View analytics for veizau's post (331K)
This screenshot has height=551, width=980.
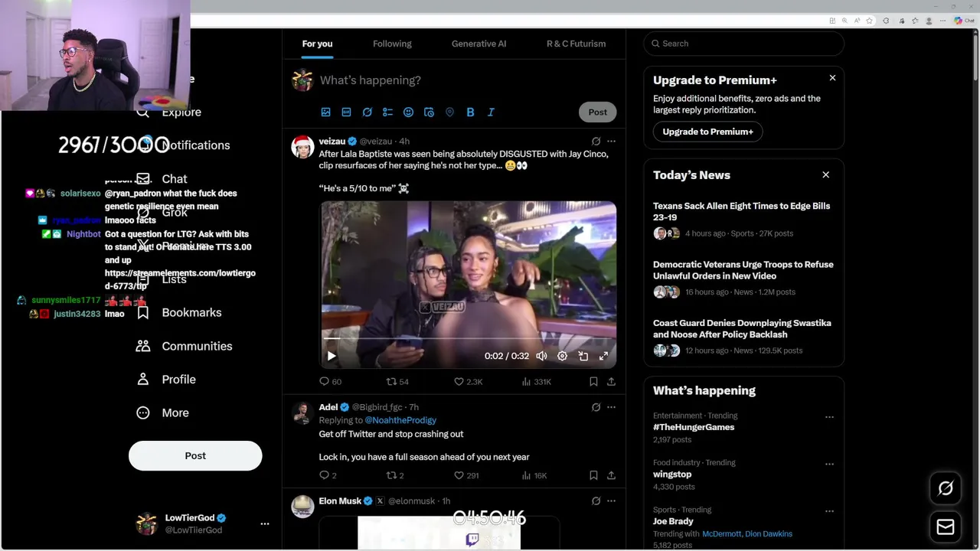(536, 381)
